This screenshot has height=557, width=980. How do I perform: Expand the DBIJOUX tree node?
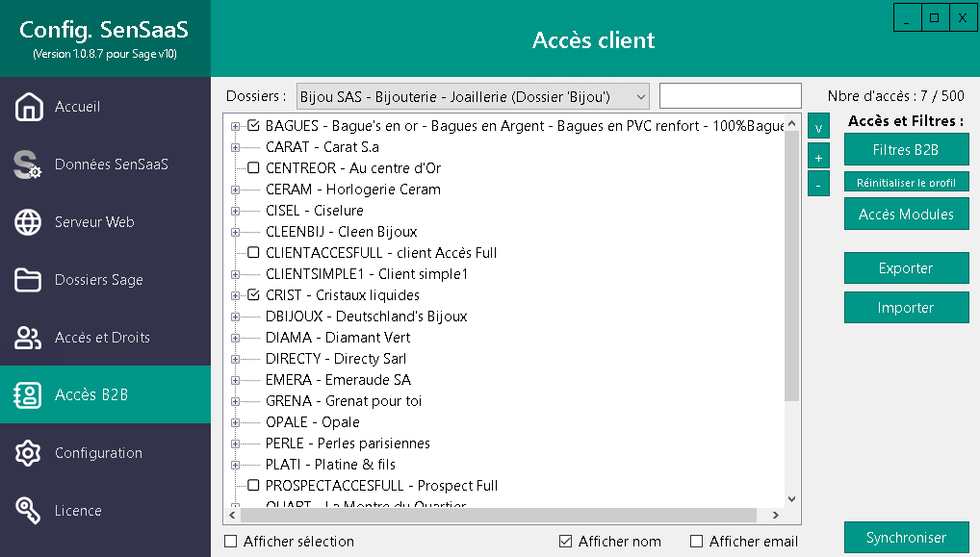point(235,316)
